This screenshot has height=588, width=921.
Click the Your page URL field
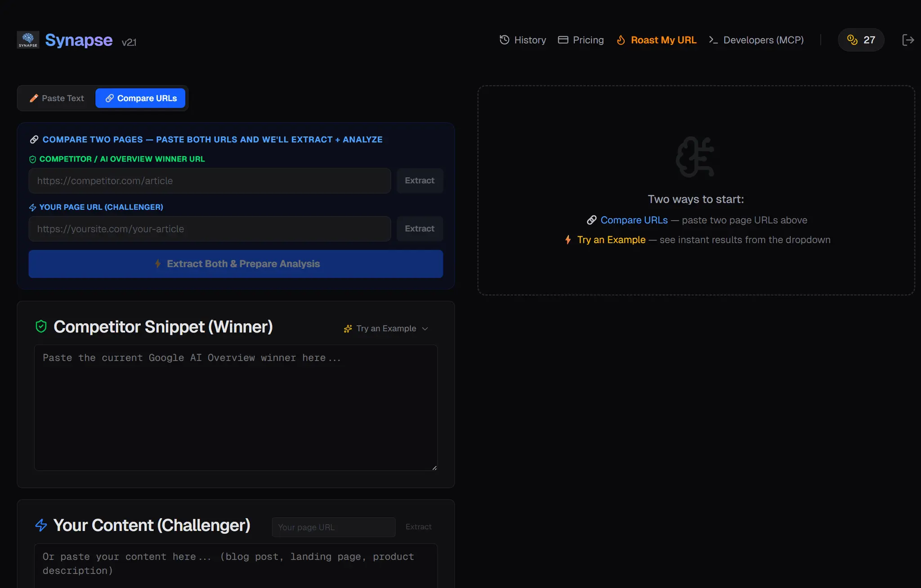coord(334,527)
